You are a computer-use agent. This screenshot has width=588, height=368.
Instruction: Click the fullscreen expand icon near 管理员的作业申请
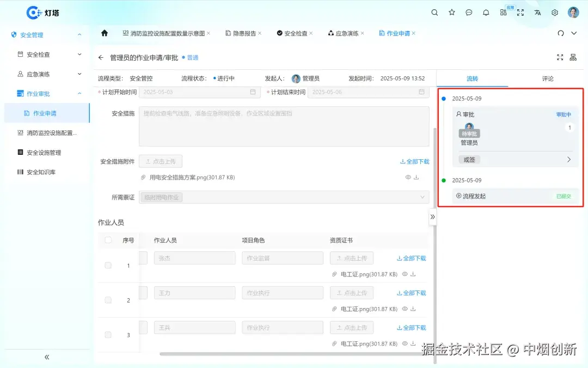[560, 57]
